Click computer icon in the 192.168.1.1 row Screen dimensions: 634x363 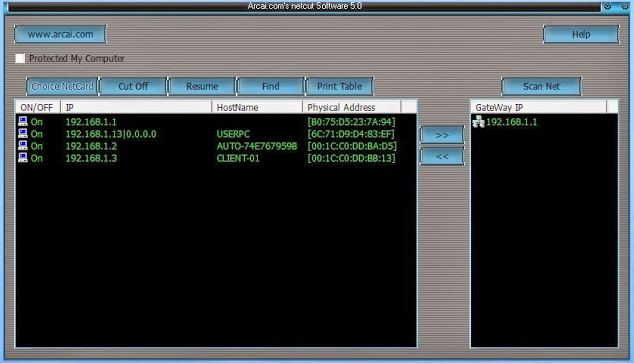pos(23,121)
